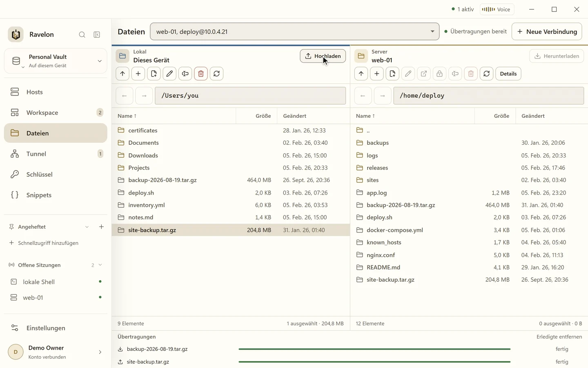Refresh the server file list
588x368 pixels.
(x=487, y=74)
